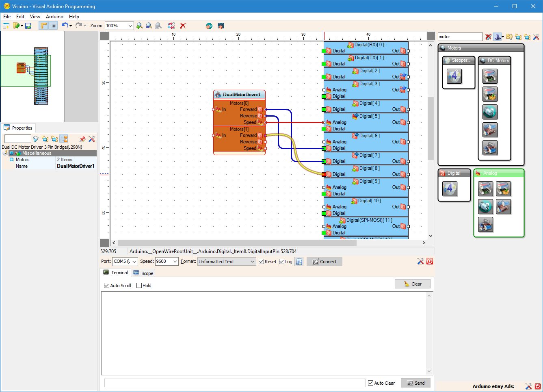Select the stepper motor component under Stepper
The image size is (543, 392).
[x=454, y=76]
